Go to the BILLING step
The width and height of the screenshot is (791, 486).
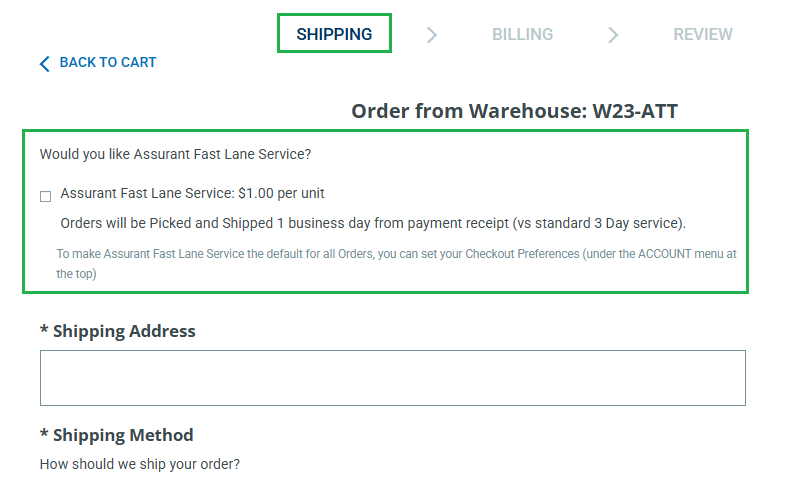(x=522, y=34)
